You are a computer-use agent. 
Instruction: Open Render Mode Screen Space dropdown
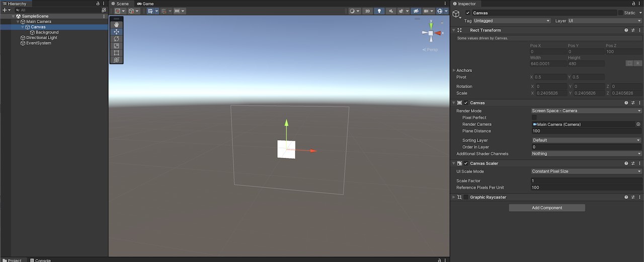click(587, 111)
